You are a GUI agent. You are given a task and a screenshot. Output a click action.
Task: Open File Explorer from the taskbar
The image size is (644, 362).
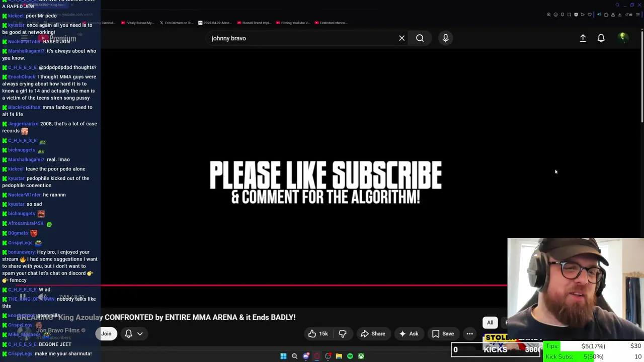click(339, 356)
